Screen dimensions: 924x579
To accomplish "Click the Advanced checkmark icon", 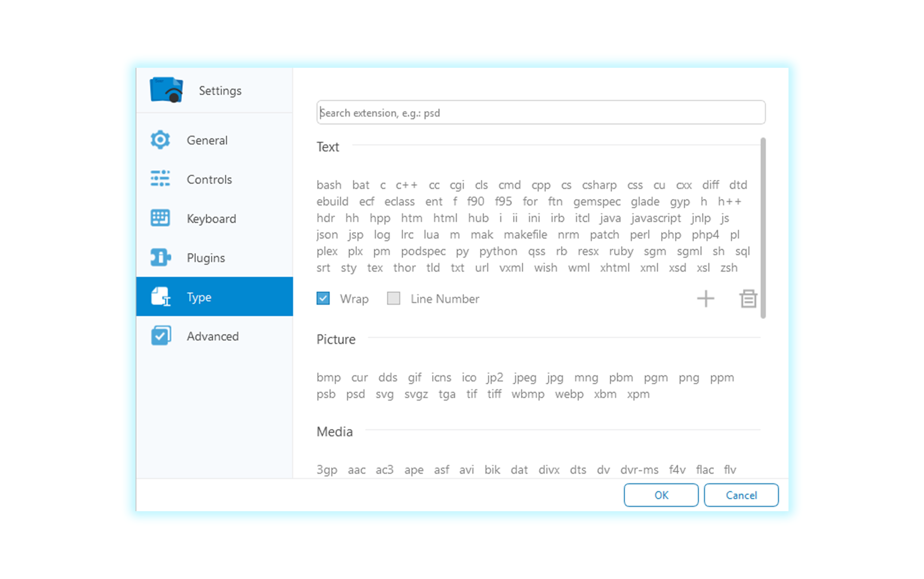I will 160,336.
